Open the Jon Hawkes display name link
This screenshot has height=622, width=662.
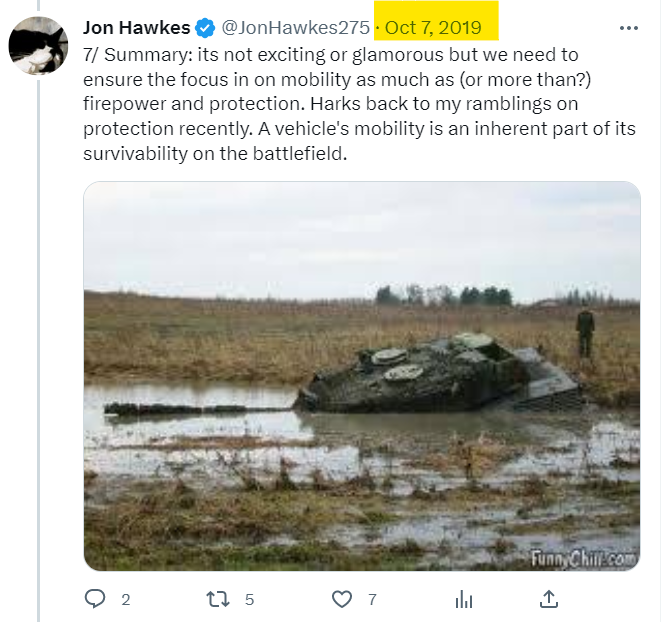pos(136,28)
